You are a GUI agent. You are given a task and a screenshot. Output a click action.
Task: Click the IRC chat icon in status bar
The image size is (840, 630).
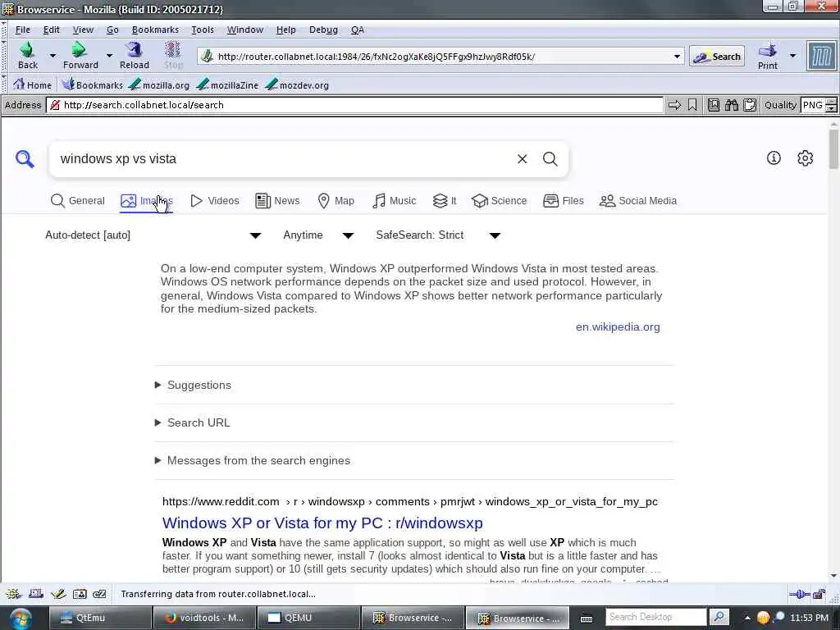coord(99,594)
